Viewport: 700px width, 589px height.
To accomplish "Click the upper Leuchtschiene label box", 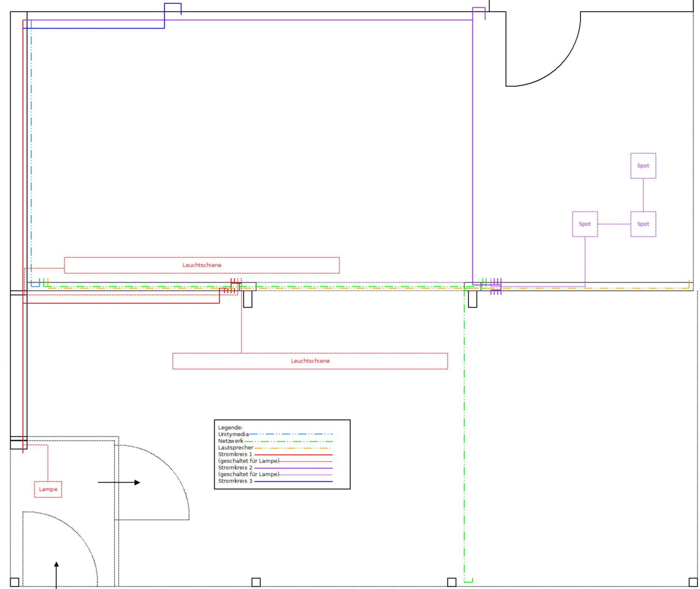I will 202,265.
